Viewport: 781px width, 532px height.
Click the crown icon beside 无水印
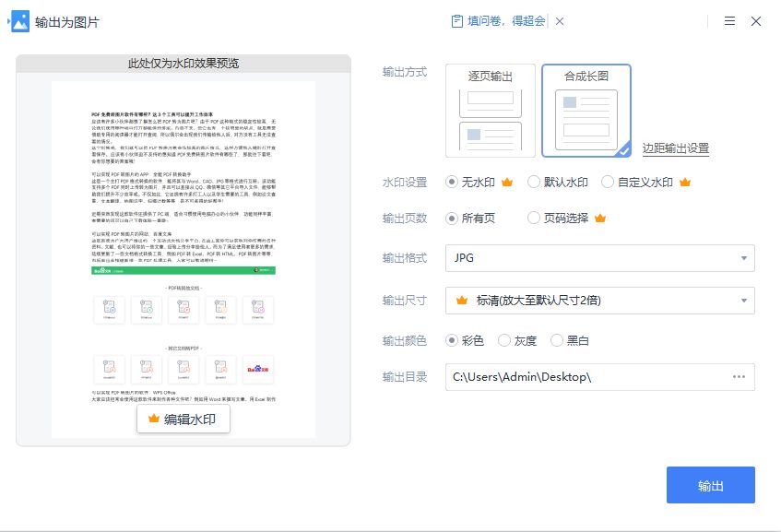[508, 181]
